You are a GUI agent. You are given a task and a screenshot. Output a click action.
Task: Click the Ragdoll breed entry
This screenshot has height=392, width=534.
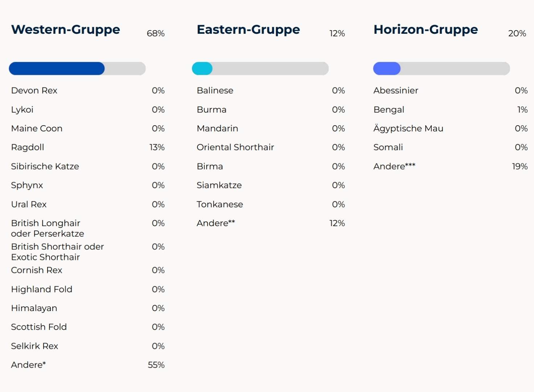pos(28,147)
